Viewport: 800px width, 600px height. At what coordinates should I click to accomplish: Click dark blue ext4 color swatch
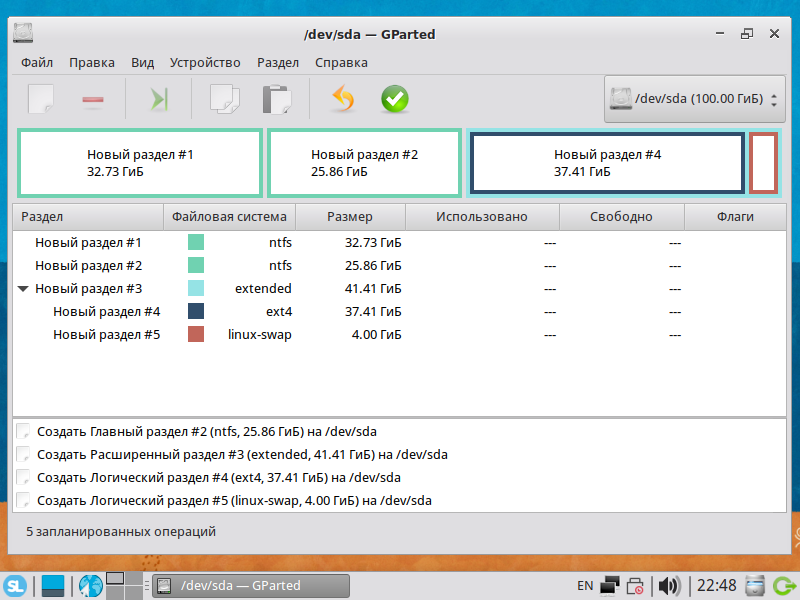pyautogui.click(x=196, y=311)
